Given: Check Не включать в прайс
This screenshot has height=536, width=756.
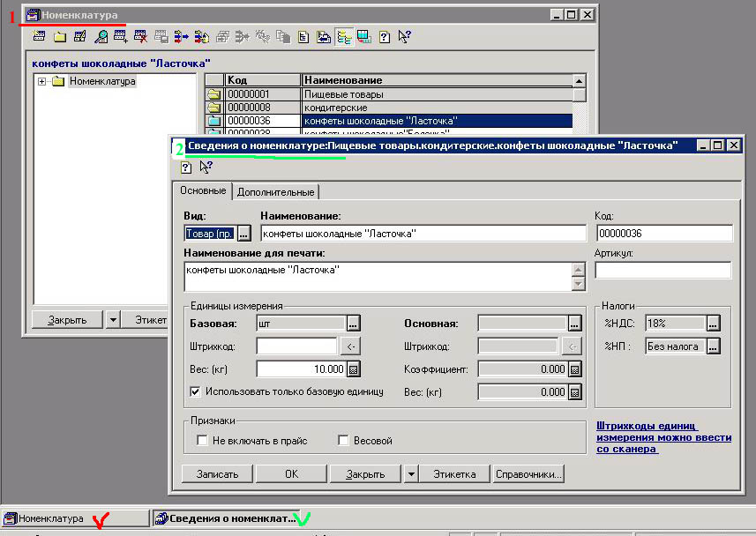Looking at the screenshot, I should [x=203, y=441].
